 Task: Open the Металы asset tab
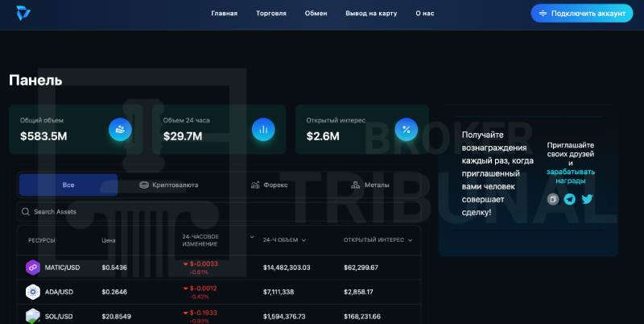(370, 185)
